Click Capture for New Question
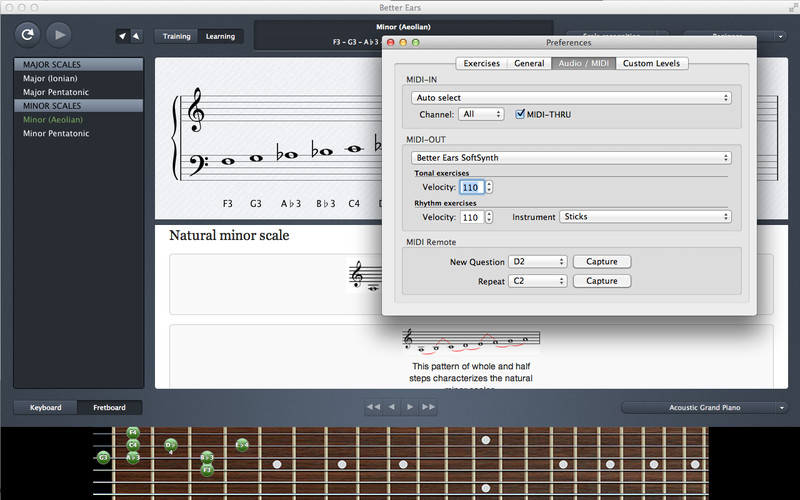The width and height of the screenshot is (800, 500). 602,262
